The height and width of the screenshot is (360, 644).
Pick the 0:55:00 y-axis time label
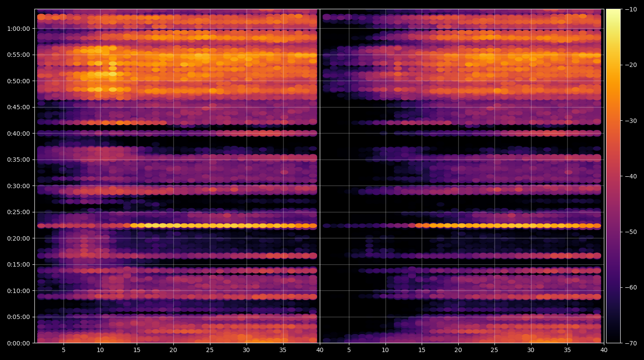[19, 55]
